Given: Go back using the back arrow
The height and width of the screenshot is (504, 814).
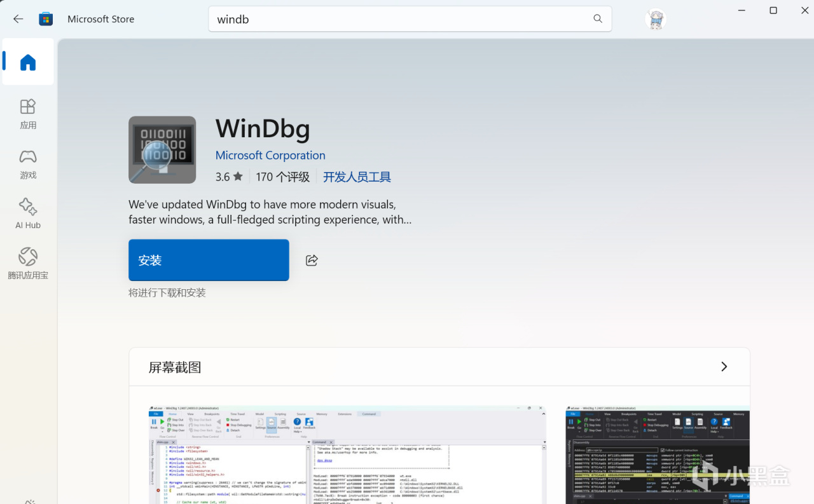Looking at the screenshot, I should pos(18,19).
